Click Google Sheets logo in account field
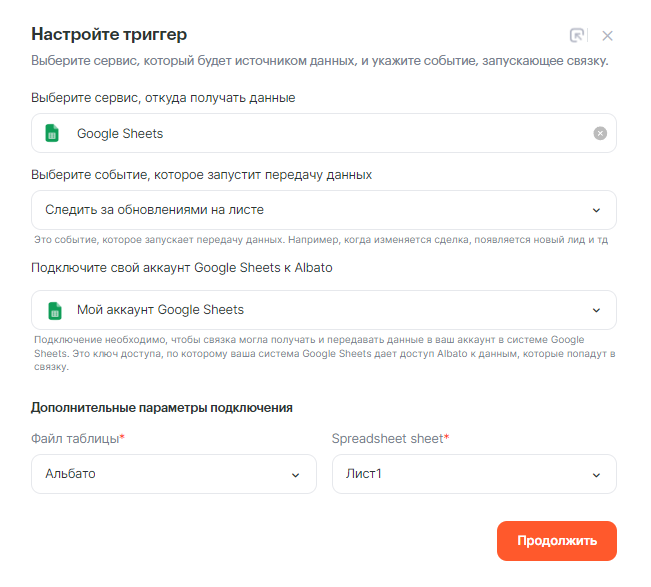 tap(53, 310)
